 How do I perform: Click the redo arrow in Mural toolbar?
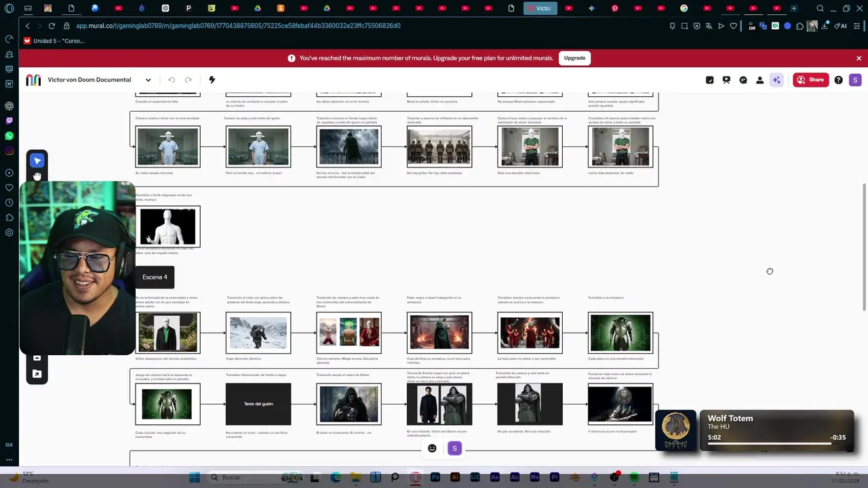(x=189, y=80)
